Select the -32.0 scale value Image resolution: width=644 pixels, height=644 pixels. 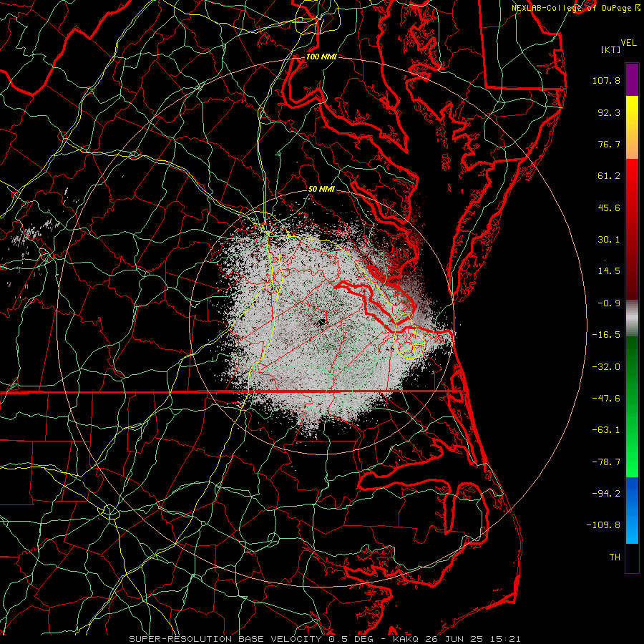[606, 367]
